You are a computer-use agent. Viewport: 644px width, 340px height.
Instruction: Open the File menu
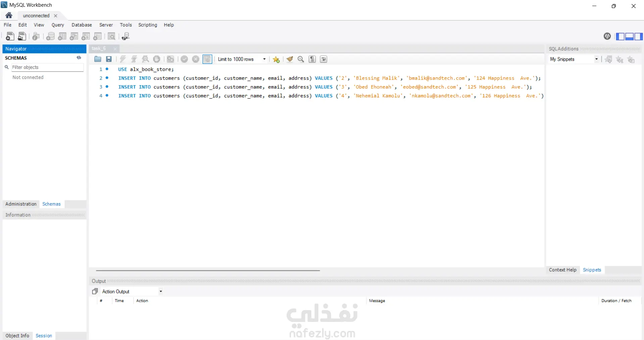tap(7, 25)
